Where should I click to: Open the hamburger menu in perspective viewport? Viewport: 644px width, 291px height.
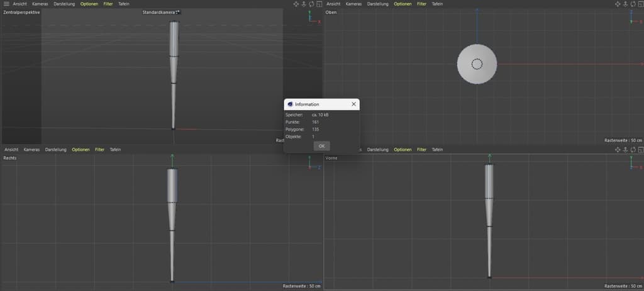pos(6,4)
